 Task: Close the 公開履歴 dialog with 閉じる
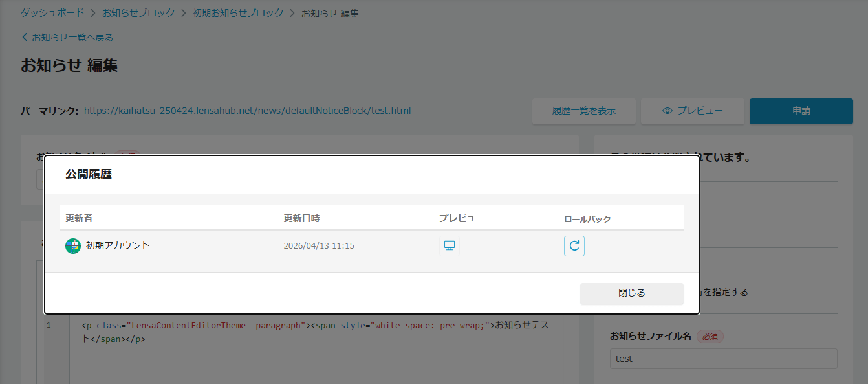[x=631, y=293]
